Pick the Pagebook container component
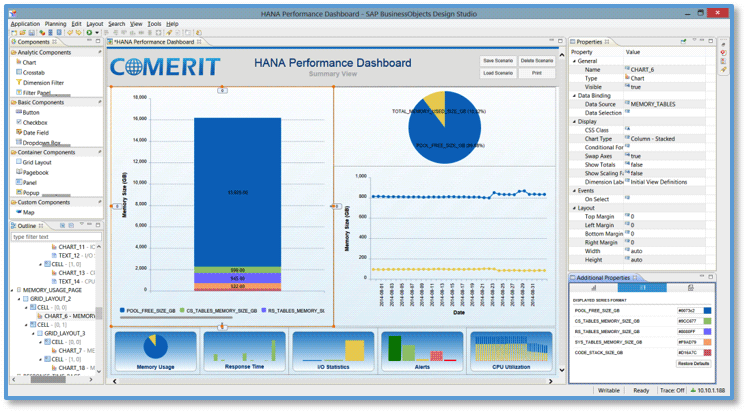The height and width of the screenshot is (412, 746). pos(35,172)
